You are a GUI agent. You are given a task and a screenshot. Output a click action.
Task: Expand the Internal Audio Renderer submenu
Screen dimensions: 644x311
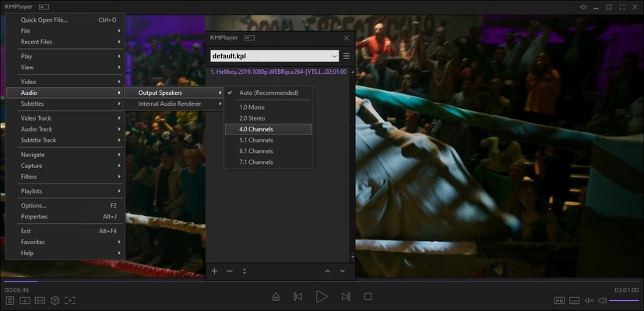(174, 104)
